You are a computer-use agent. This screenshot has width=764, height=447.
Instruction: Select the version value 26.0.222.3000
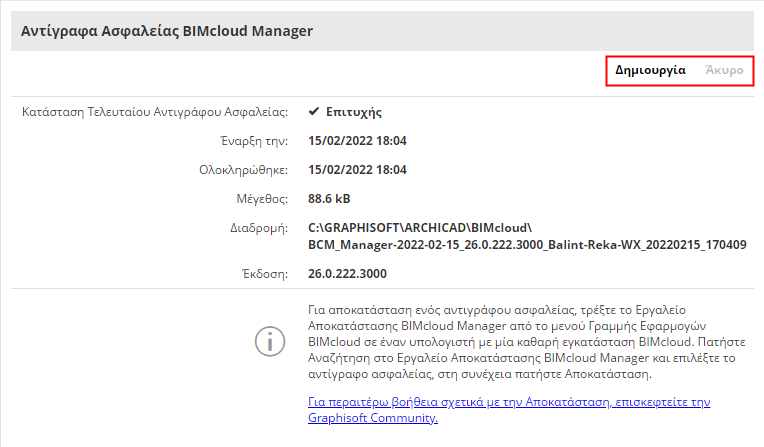coord(347,273)
